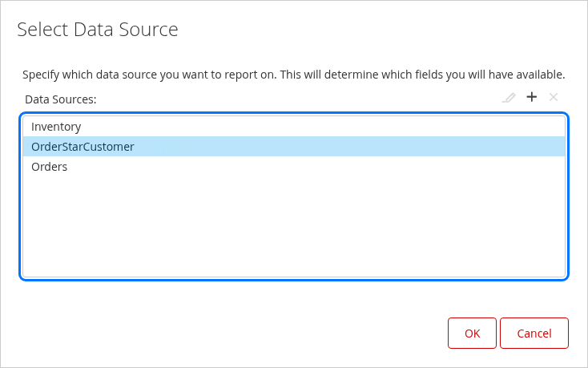Click the highlighted row's blank right side

(x=401, y=147)
